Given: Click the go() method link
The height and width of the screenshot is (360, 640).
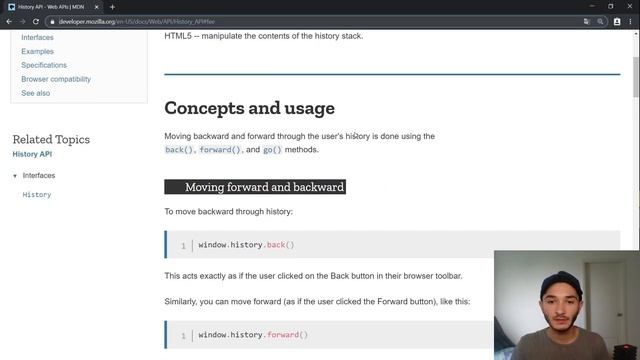Looking at the screenshot, I should [272, 150].
